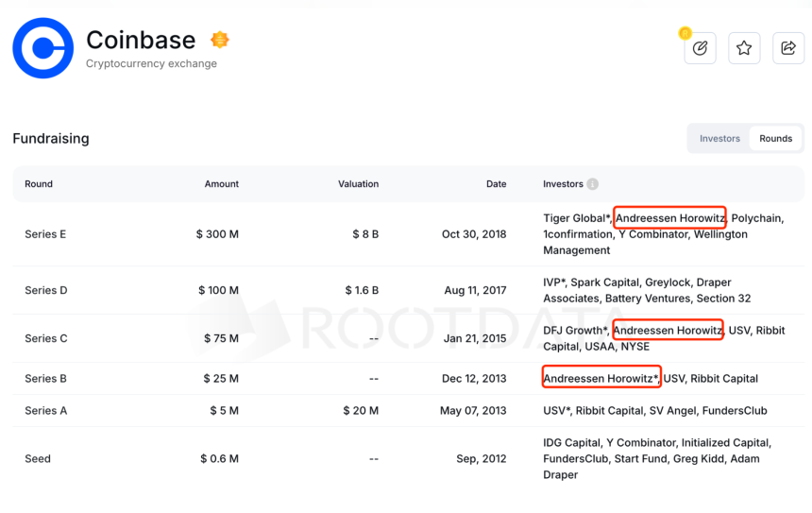Image resolution: width=812 pixels, height=513 pixels.
Task: Open IVP investor in Series D
Action: pos(552,282)
